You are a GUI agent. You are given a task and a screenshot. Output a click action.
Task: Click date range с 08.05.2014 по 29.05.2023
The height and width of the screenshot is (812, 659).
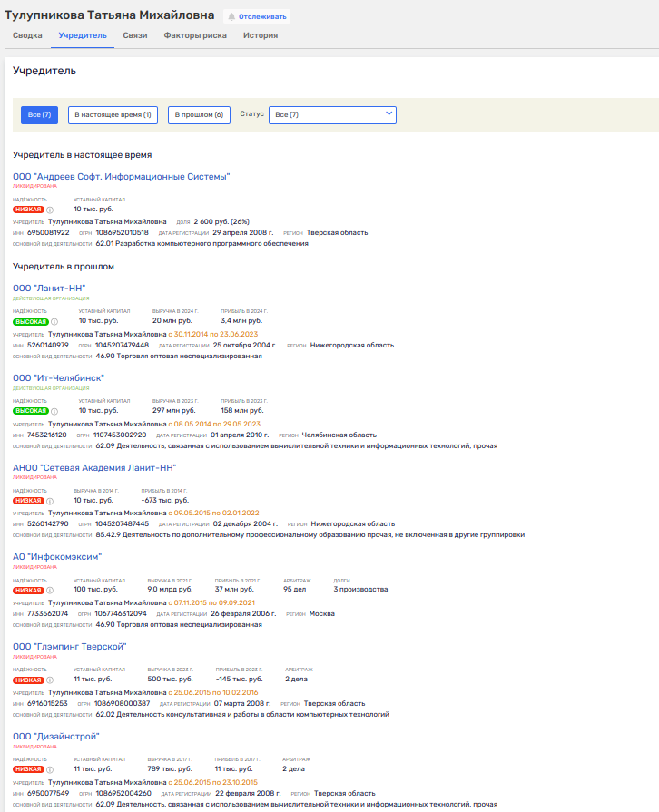214,424
